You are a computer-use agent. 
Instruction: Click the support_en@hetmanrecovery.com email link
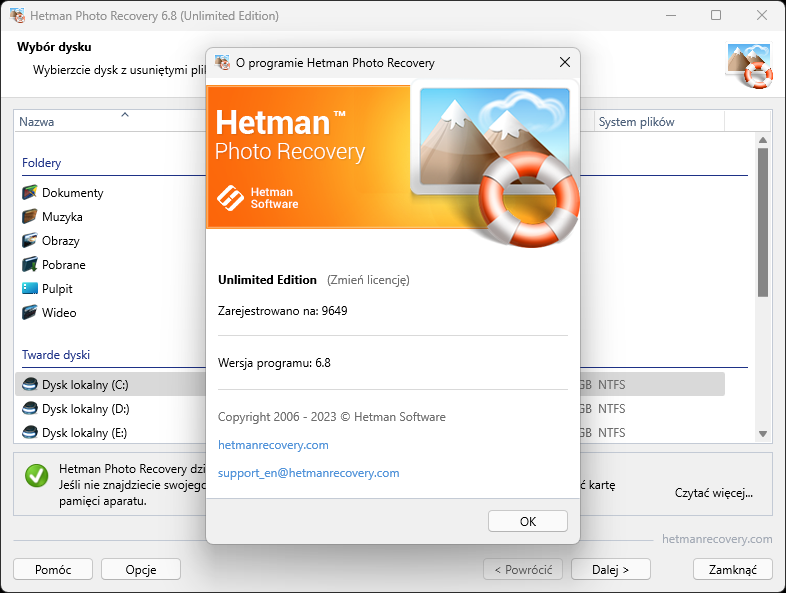point(309,473)
